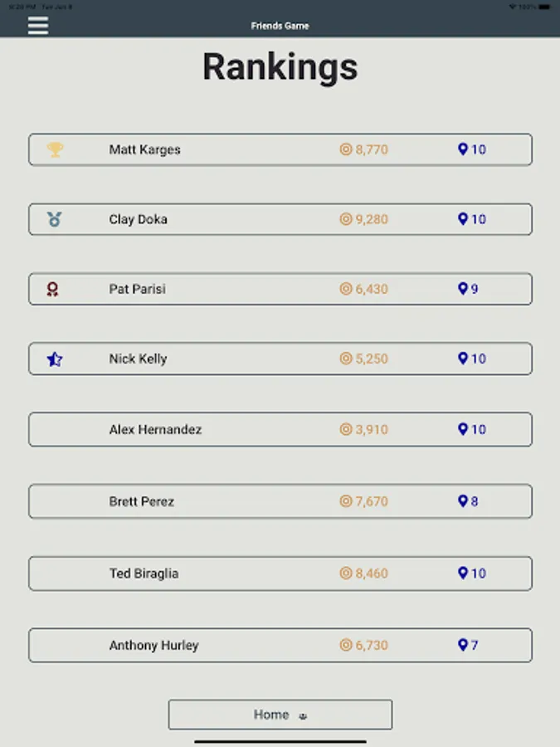Viewport: 560px width, 747px height.
Task: Click the location pin in Anthony Hurley's row
Action: 463,645
